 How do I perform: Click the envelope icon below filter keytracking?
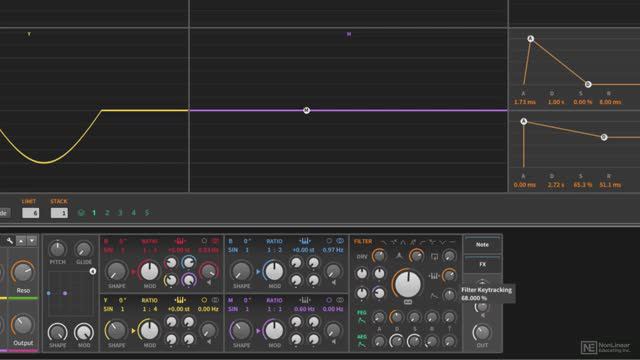tap(434, 296)
